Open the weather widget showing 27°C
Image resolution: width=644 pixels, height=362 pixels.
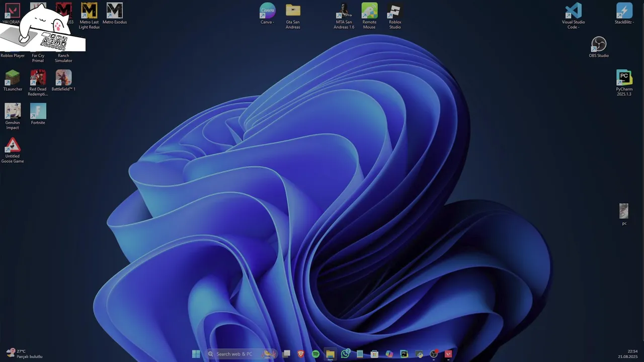coord(24,354)
